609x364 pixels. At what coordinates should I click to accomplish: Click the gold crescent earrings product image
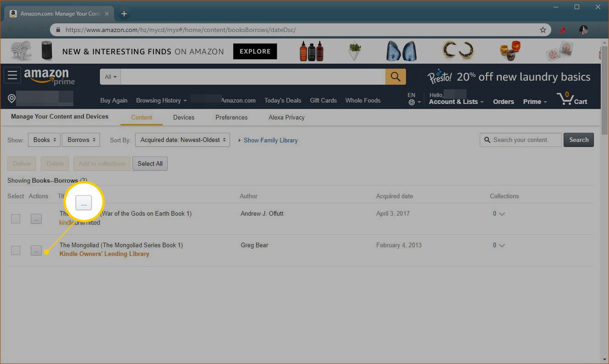(458, 50)
